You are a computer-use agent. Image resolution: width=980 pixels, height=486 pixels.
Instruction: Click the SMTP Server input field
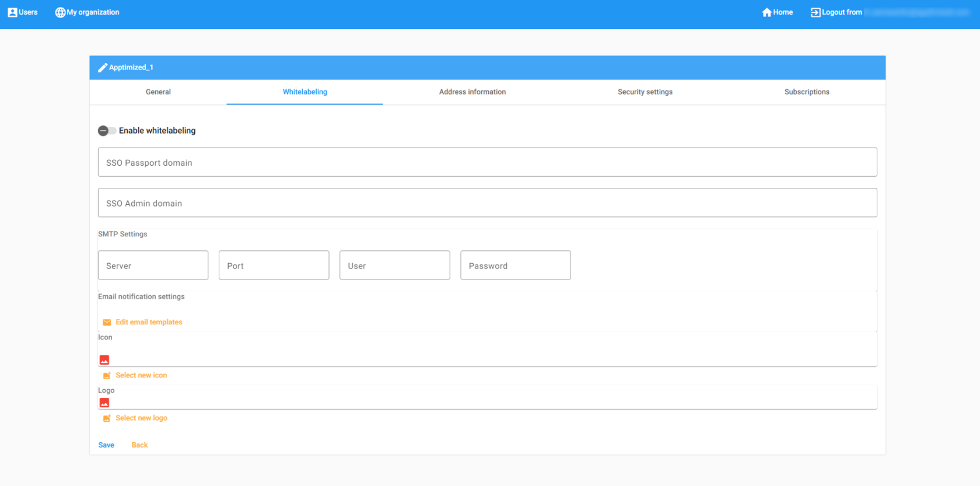pos(153,265)
